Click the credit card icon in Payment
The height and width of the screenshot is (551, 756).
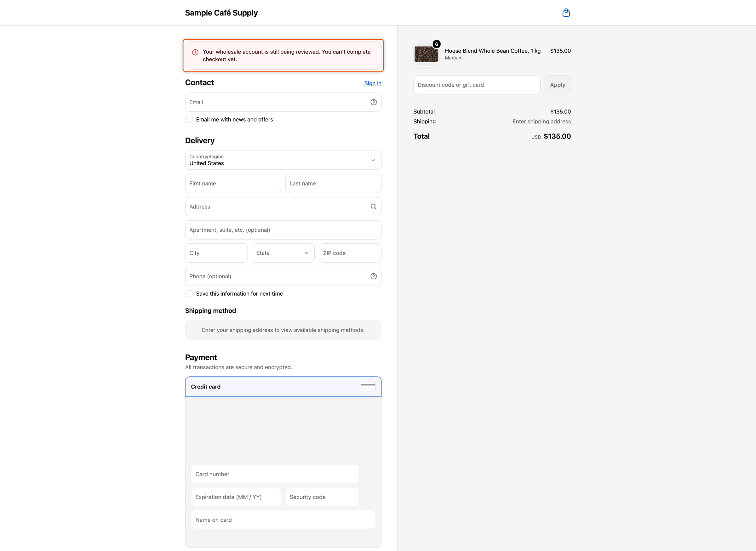pos(368,387)
